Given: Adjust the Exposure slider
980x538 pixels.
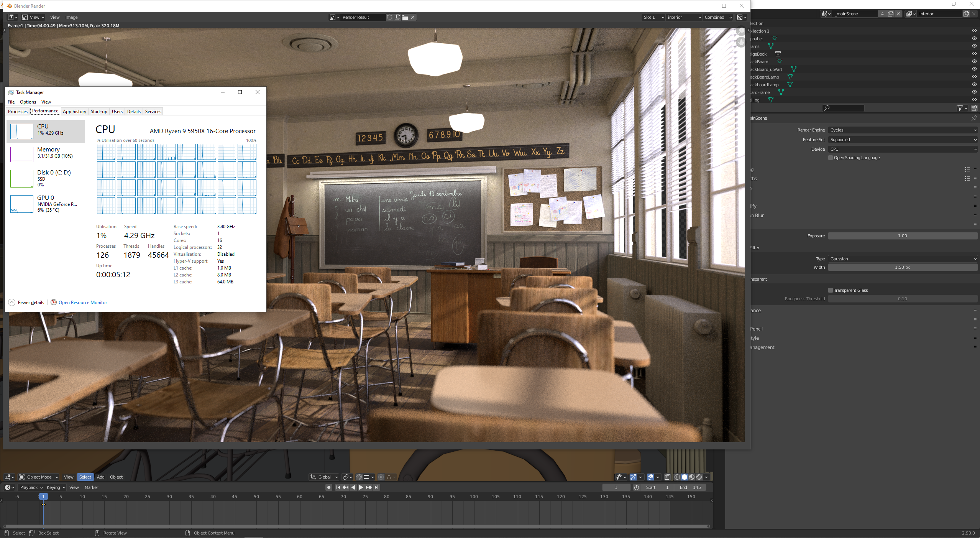Looking at the screenshot, I should click(903, 236).
